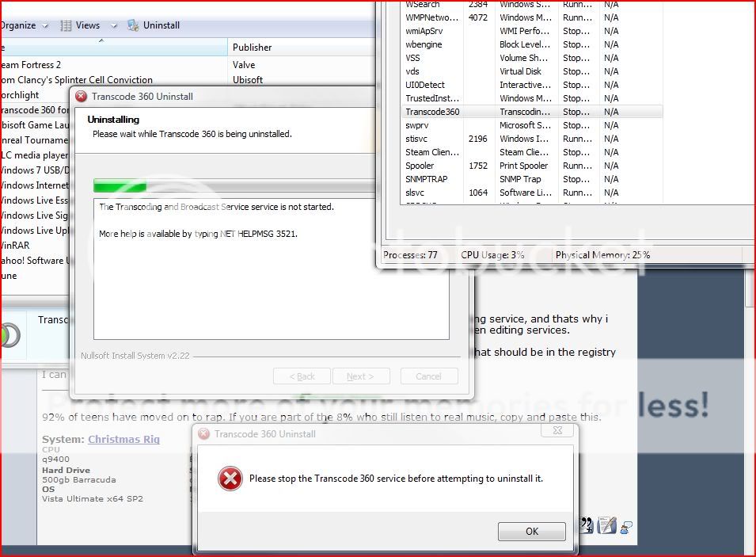Click the quote-reply pen icon on the forum post

pos(606,525)
